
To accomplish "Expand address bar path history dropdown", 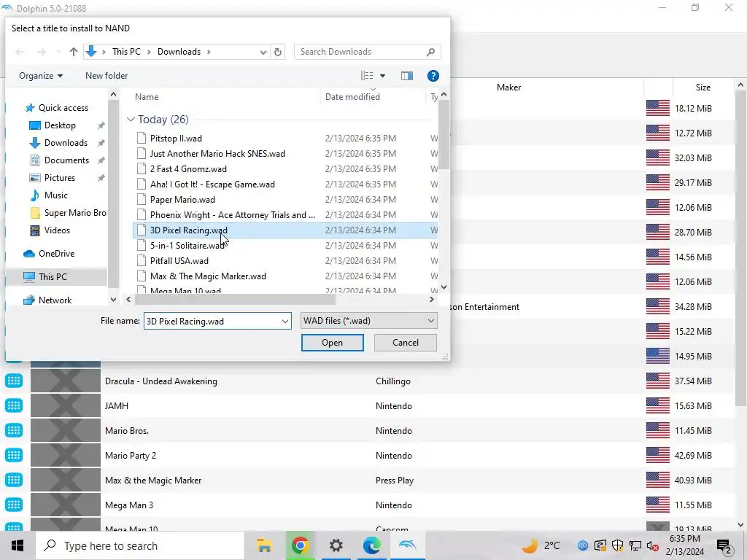I will [263, 52].
